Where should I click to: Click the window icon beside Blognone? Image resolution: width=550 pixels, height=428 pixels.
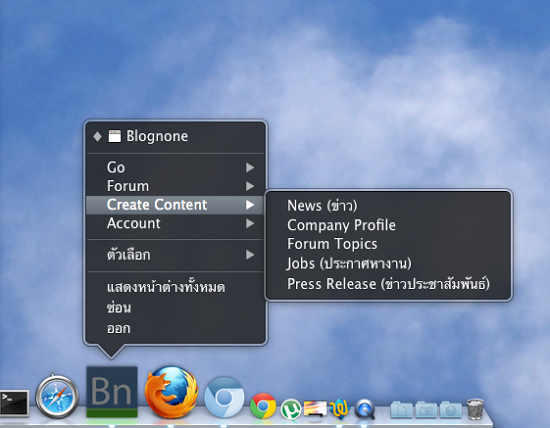pyautogui.click(x=115, y=136)
